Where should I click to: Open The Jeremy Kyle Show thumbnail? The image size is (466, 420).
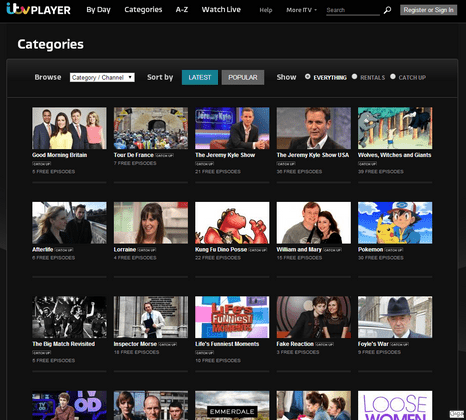click(x=232, y=128)
